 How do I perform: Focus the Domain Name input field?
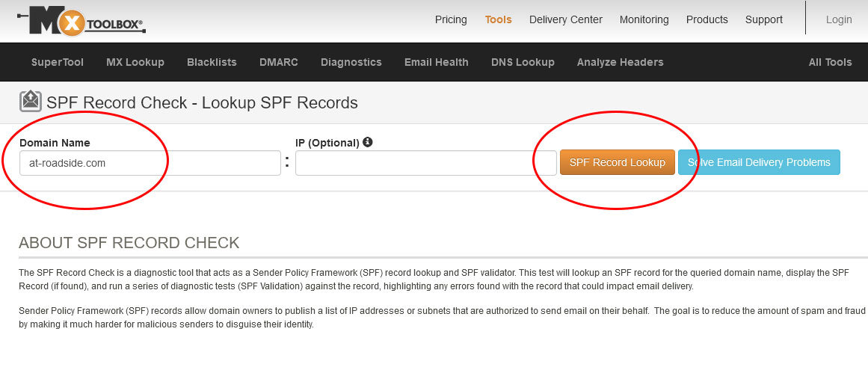click(150, 163)
